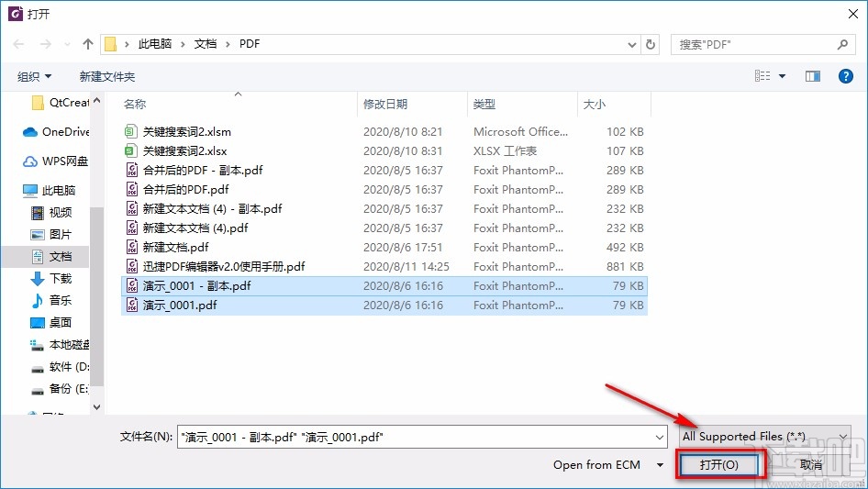This screenshot has height=489, width=868.
Task: Click the 取消 button
Action: click(x=811, y=465)
